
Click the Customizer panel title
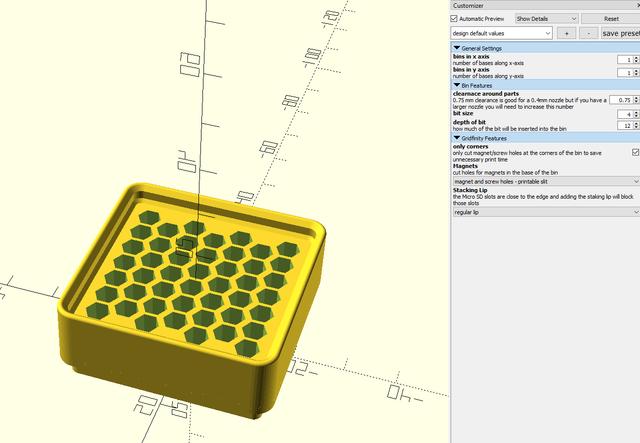click(x=468, y=6)
